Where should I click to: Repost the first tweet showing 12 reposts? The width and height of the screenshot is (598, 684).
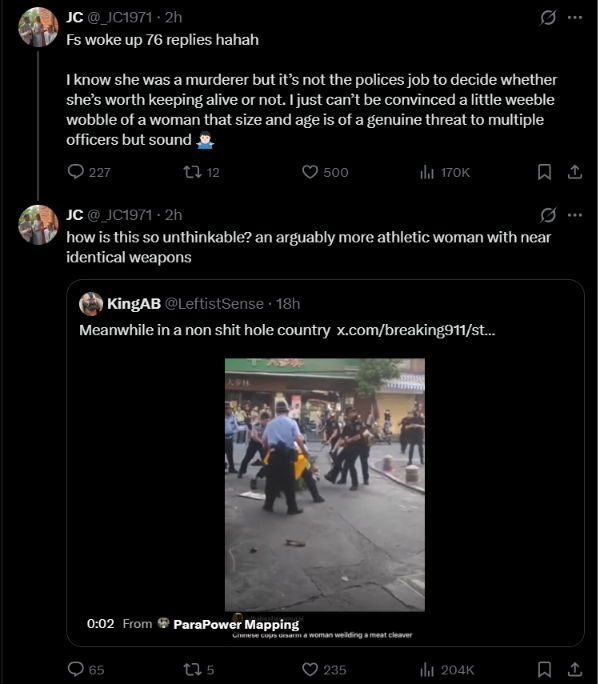201,172
